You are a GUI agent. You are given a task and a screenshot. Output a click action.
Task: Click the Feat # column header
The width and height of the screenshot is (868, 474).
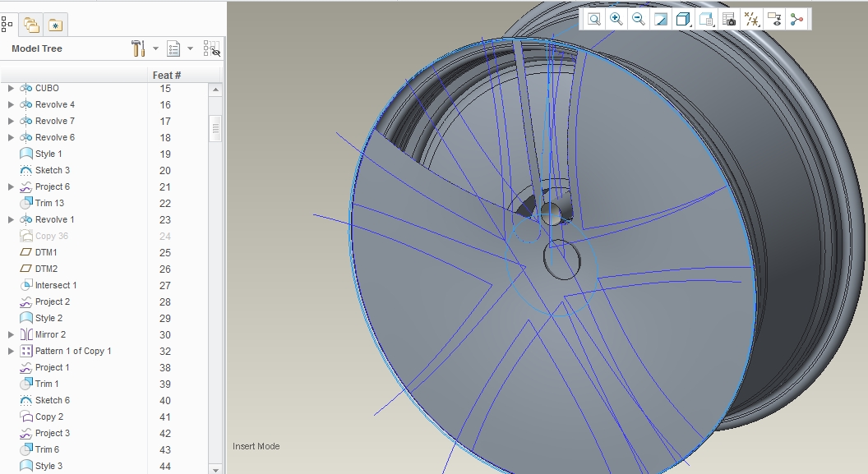167,76
